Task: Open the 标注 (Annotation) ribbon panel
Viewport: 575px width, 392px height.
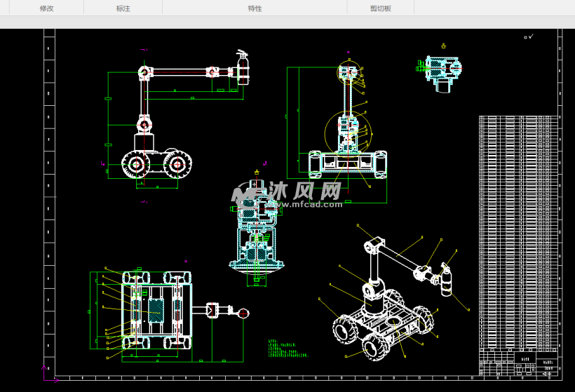Action: (x=123, y=8)
